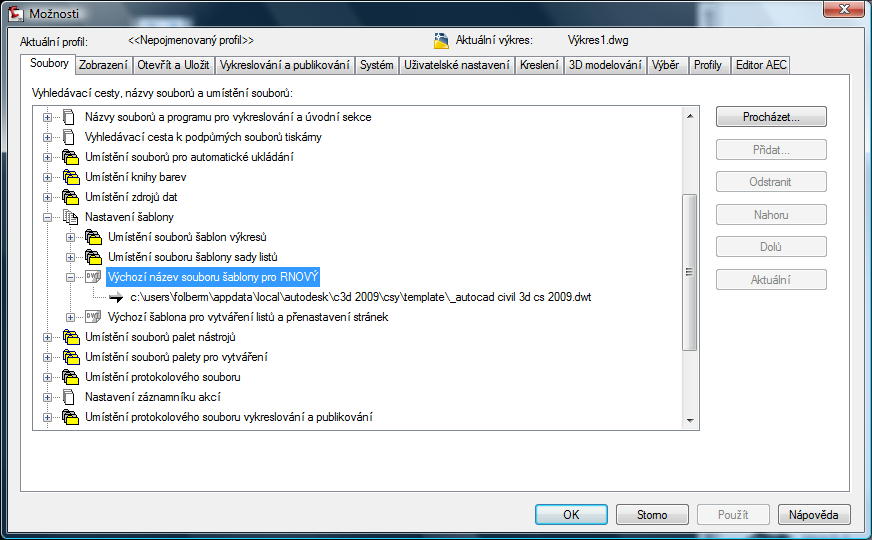The height and width of the screenshot is (540, 872).
Task: Click the document icon next to Nastavení šablony
Action: click(x=70, y=217)
